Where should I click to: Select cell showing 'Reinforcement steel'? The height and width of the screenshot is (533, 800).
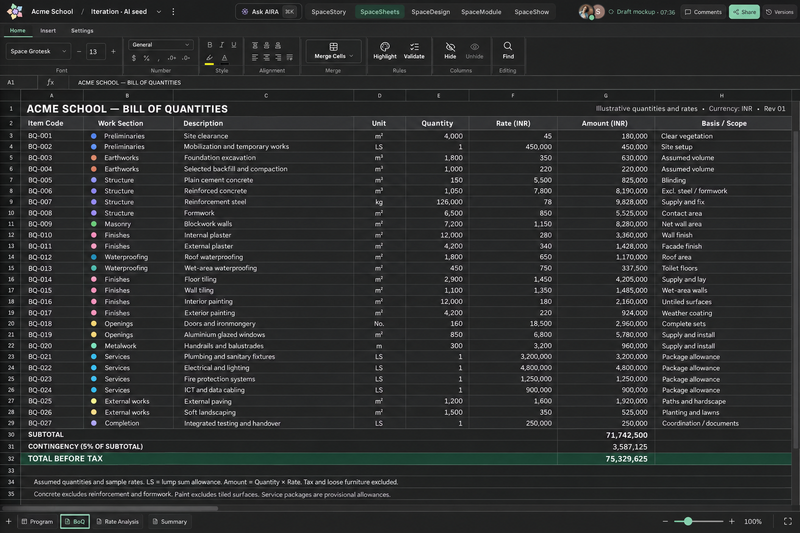click(x=263, y=202)
